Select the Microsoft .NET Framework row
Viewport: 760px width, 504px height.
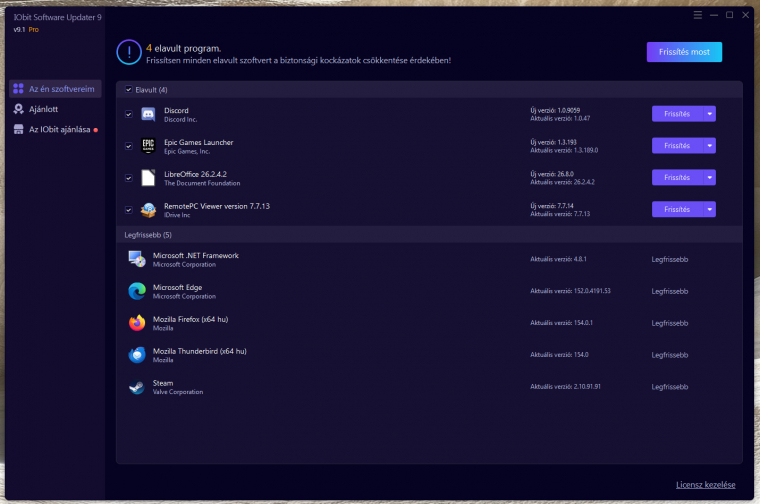tap(429, 259)
